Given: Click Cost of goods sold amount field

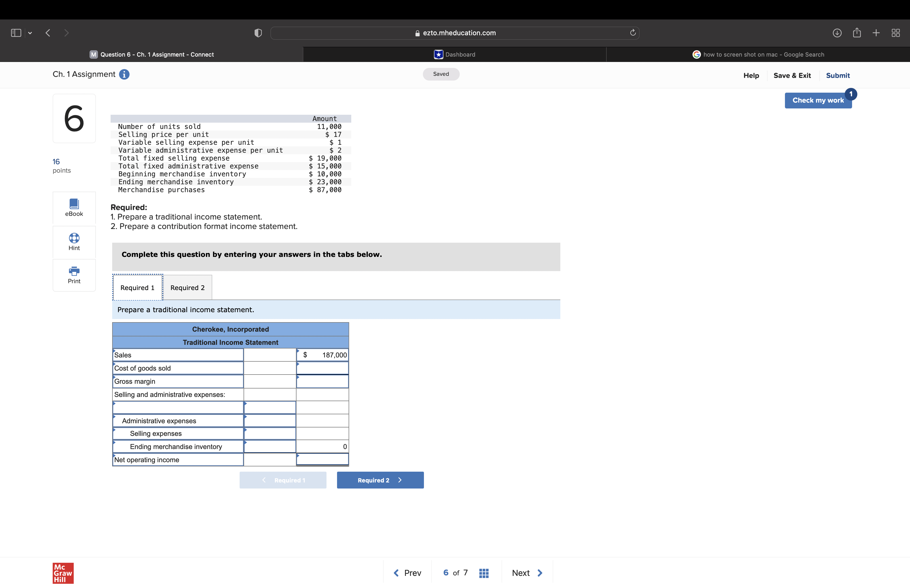Looking at the screenshot, I should (322, 368).
